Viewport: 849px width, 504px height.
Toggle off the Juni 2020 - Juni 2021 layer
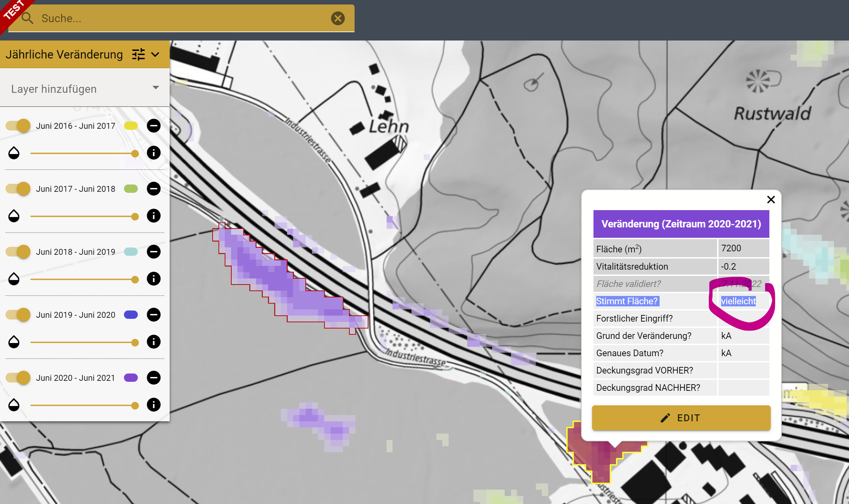tap(18, 378)
